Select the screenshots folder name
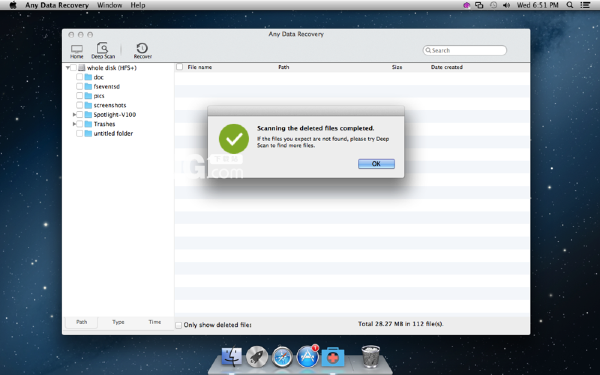 tap(110, 105)
